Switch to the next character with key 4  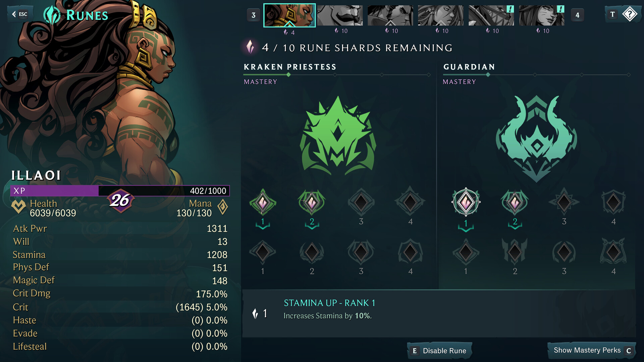coord(577,15)
